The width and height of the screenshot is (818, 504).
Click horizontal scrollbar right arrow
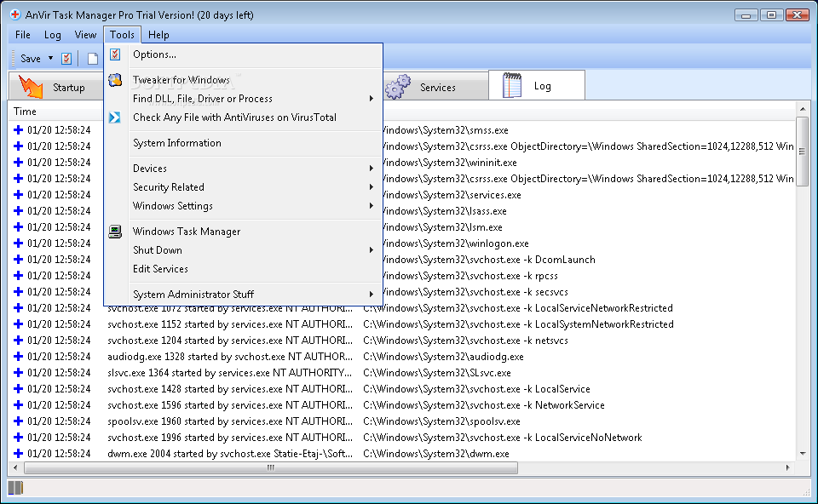pos(787,467)
